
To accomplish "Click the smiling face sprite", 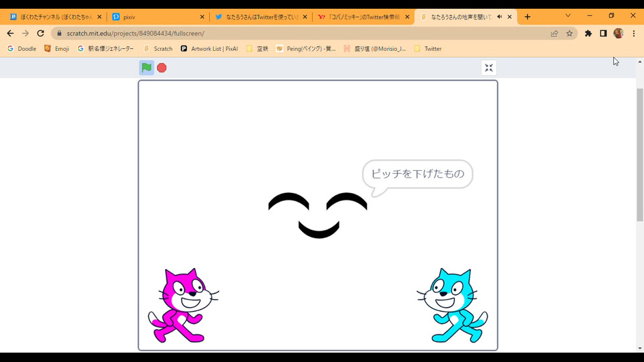I will pyautogui.click(x=318, y=215).
